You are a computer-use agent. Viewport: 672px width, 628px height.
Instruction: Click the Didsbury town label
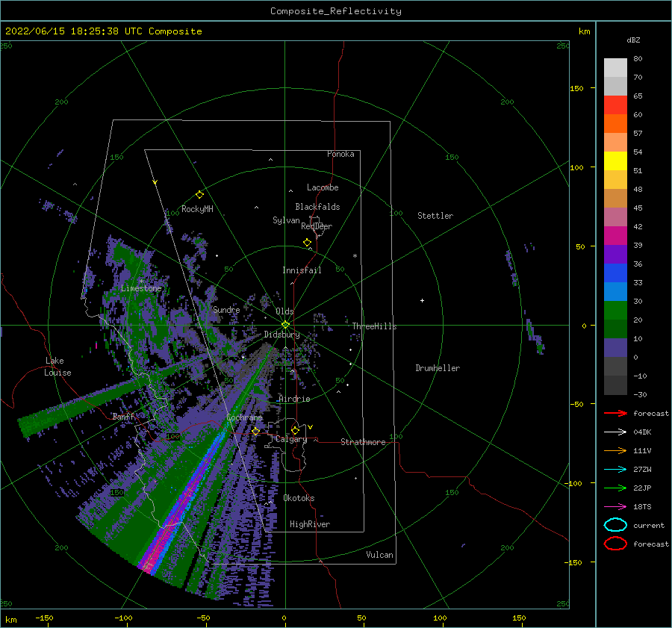point(281,335)
